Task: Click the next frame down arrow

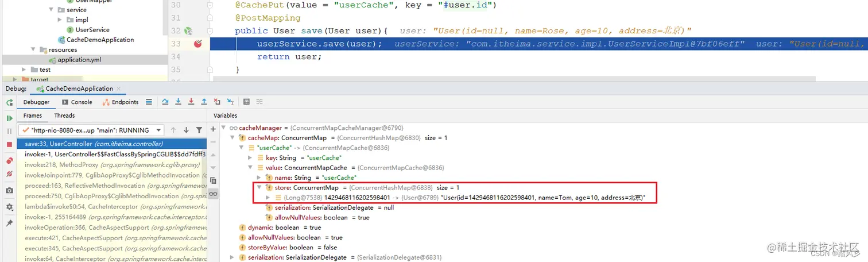Action: coord(186,130)
